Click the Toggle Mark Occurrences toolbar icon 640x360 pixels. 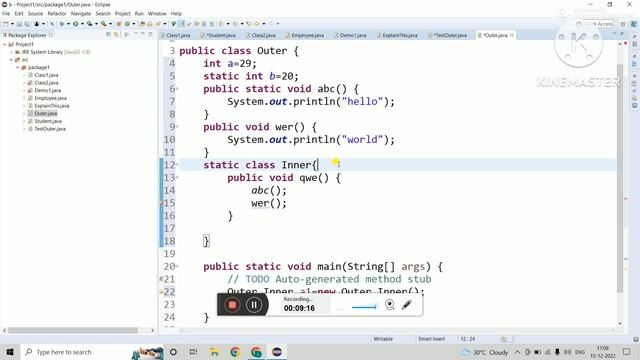pos(182,24)
